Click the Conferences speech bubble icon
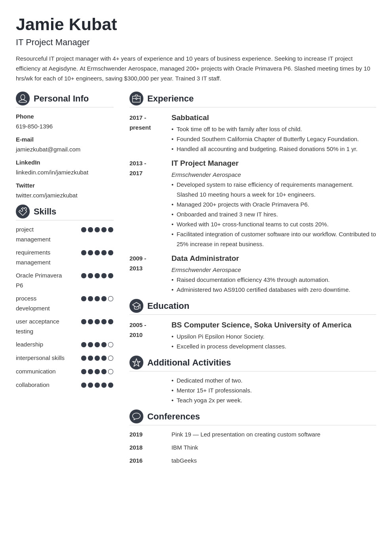The image size is (392, 555). [x=136, y=416]
